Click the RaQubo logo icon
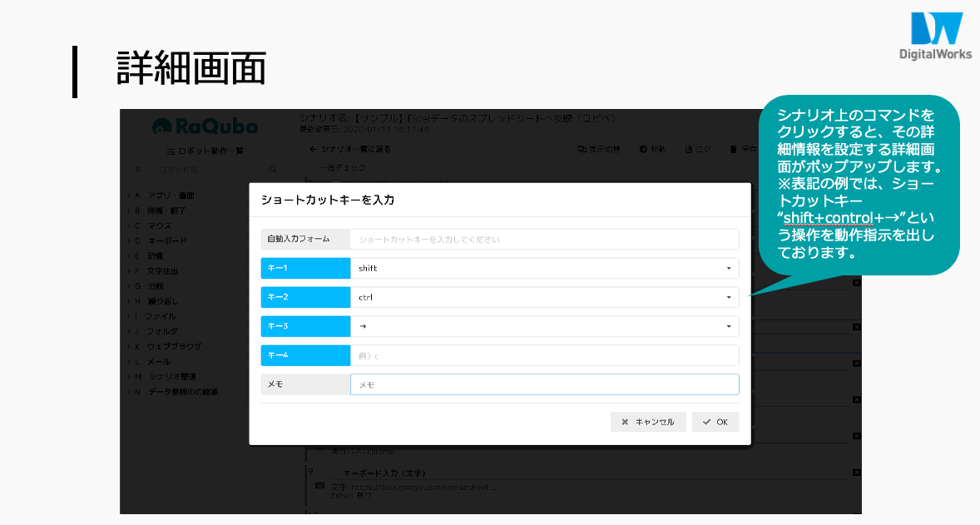980x525 pixels. tap(163, 126)
